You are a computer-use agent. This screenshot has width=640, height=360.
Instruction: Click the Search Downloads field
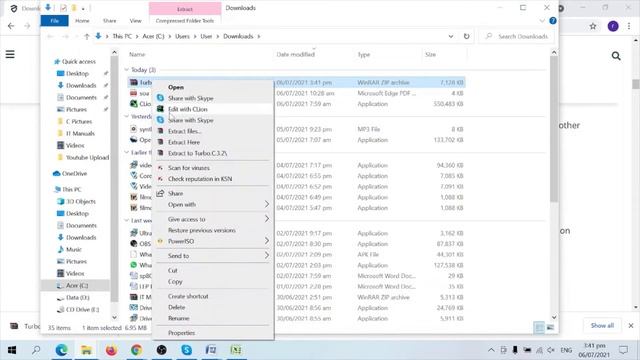516,36
